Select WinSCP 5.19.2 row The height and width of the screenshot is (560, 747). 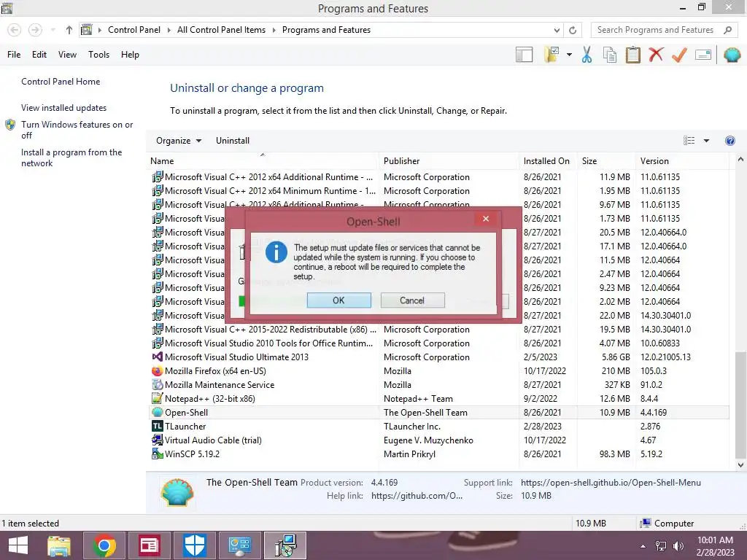(438, 454)
